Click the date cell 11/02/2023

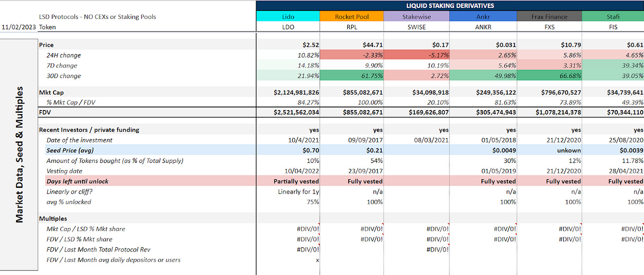[x=19, y=27]
